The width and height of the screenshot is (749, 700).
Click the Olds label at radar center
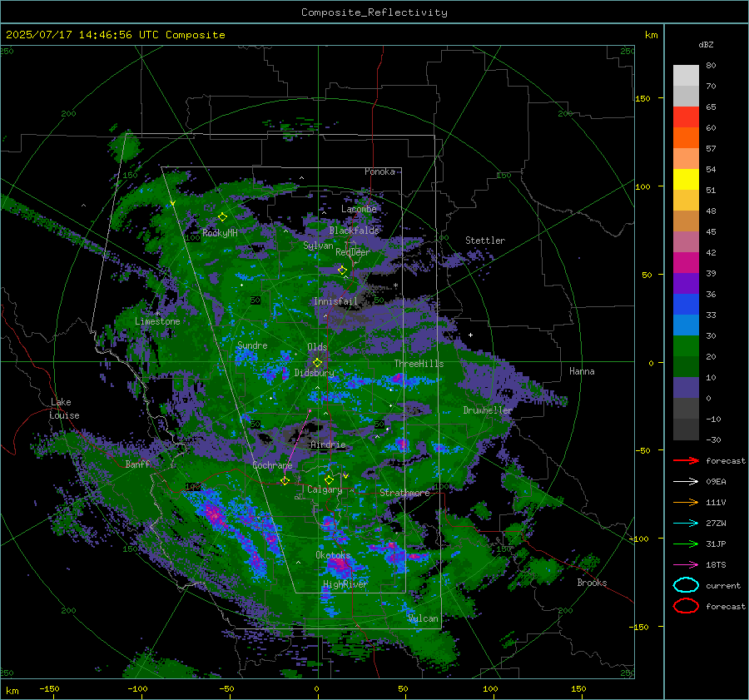317,347
